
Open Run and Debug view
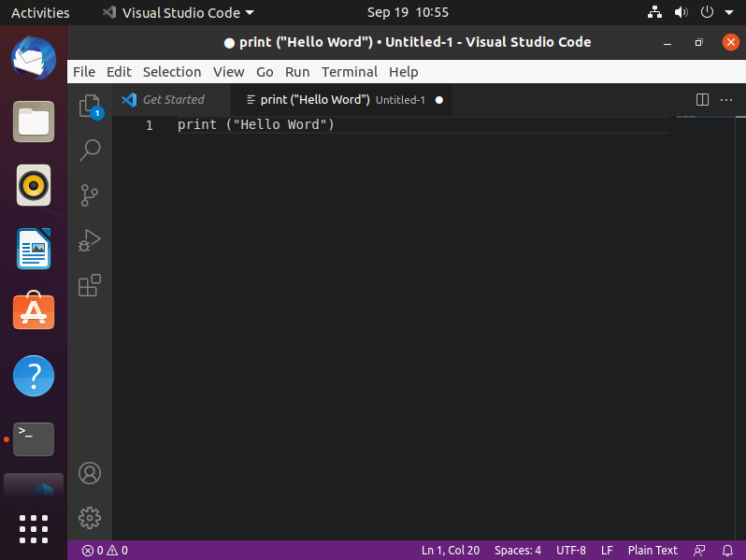pyautogui.click(x=90, y=240)
